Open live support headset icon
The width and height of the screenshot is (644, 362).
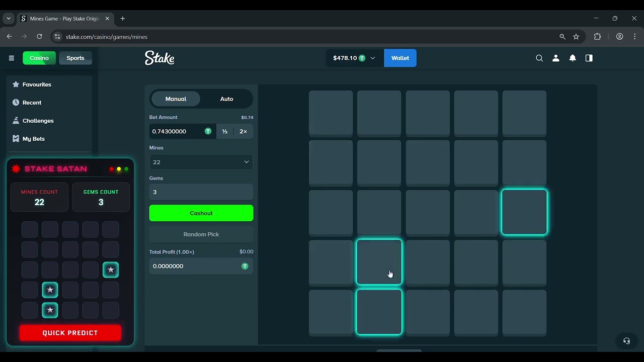(626, 340)
